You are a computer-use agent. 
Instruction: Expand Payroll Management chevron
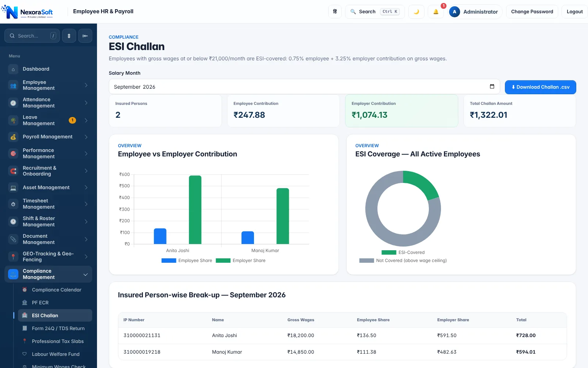point(86,137)
